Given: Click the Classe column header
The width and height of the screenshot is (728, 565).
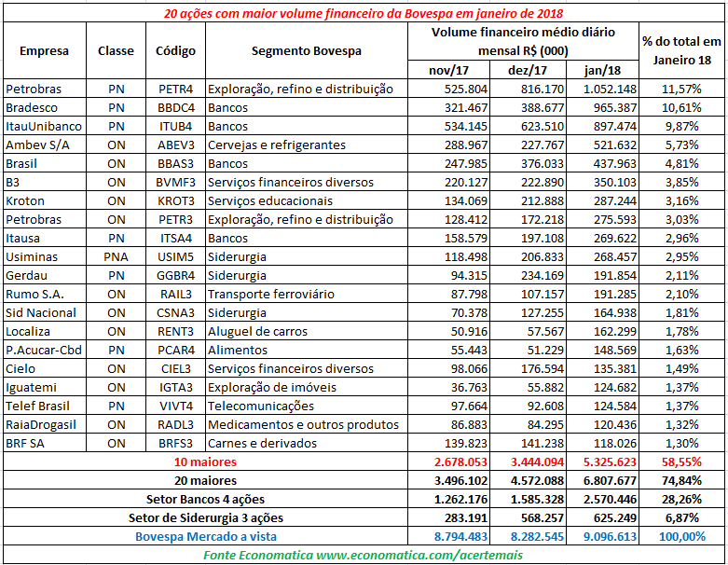Looking at the screenshot, I should pos(116,50).
